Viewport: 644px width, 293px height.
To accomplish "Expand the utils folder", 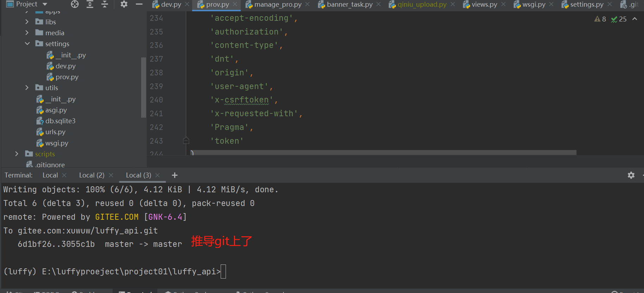I will pyautogui.click(x=27, y=88).
